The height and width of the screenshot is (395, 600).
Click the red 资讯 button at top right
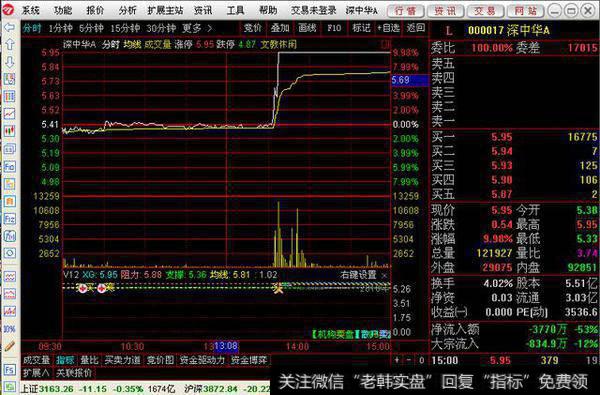point(445,11)
